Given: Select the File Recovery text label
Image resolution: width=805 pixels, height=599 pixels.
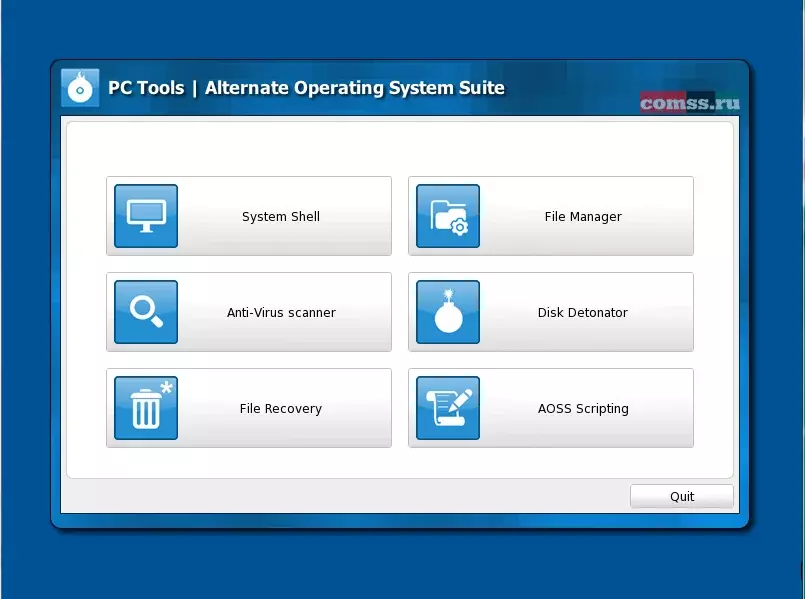Looking at the screenshot, I should [x=281, y=409].
